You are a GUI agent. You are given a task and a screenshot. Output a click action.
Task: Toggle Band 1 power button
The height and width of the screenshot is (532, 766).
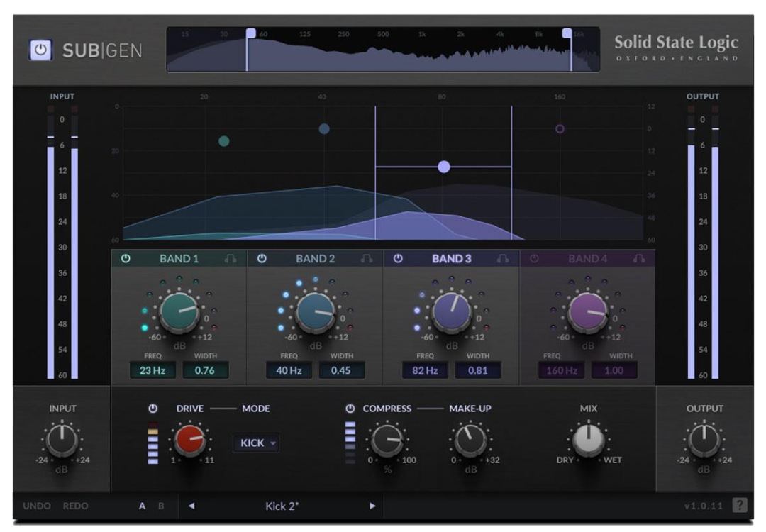126,259
